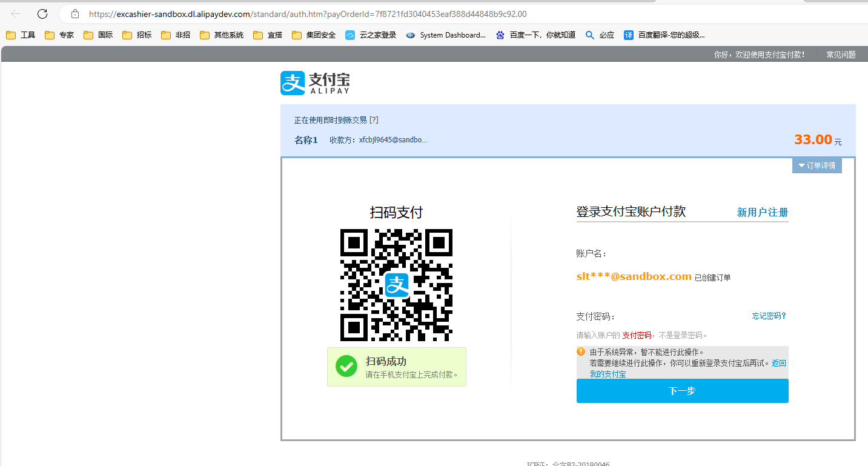Open 云之家登录 bookmark
Image resolution: width=868 pixels, height=466 pixels.
[371, 35]
